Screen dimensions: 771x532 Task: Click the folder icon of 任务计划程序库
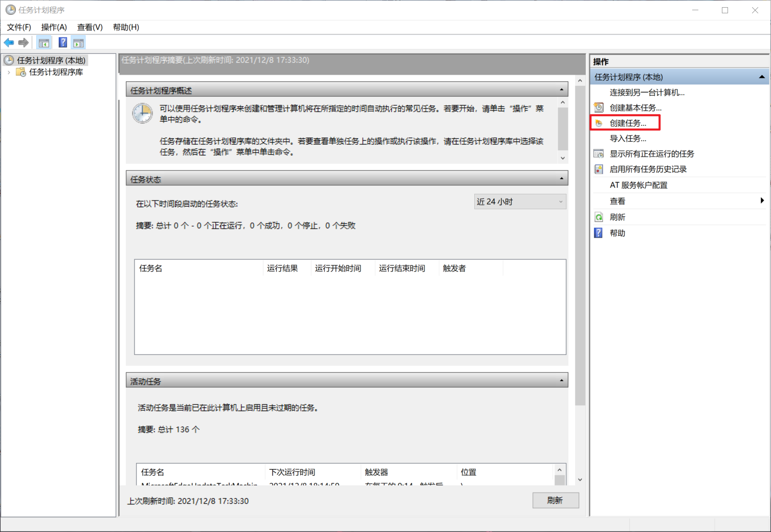coord(21,72)
